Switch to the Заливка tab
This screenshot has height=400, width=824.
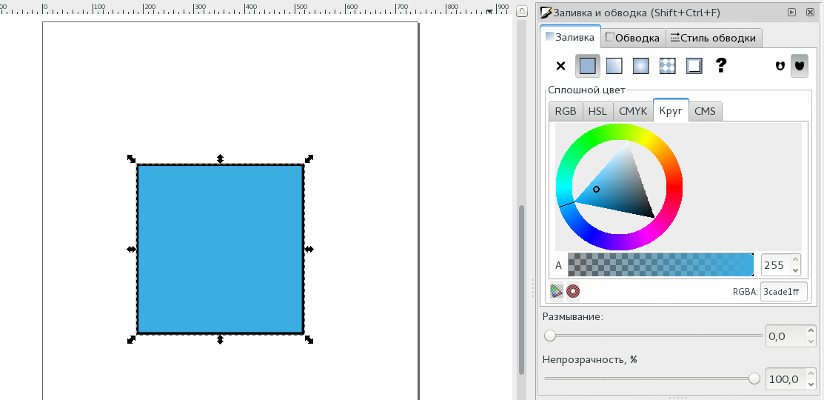click(570, 37)
